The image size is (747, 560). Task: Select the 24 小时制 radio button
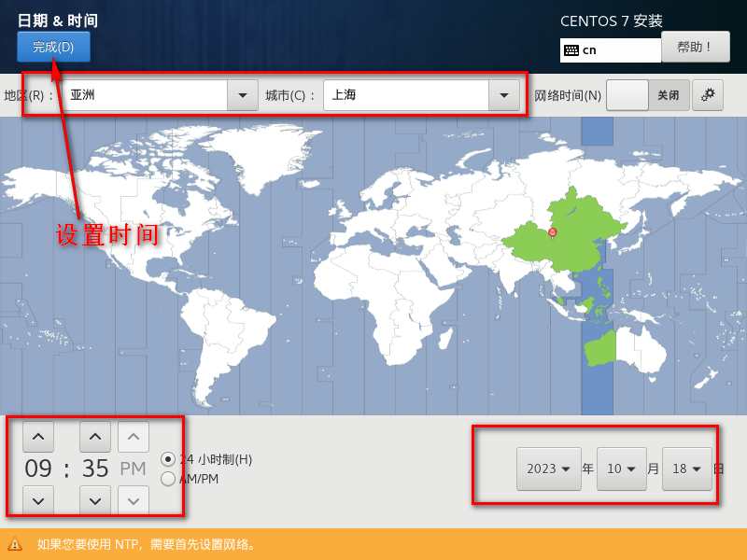pos(168,459)
